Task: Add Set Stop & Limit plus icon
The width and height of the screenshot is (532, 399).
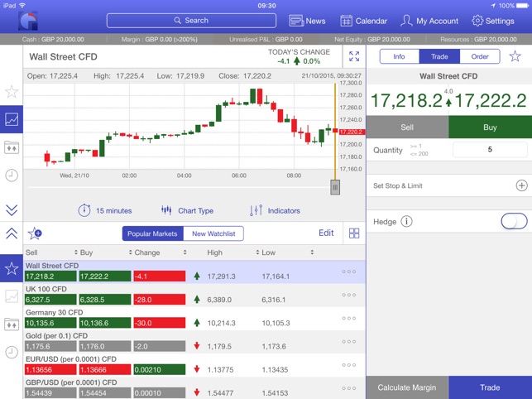Action: 521,185
